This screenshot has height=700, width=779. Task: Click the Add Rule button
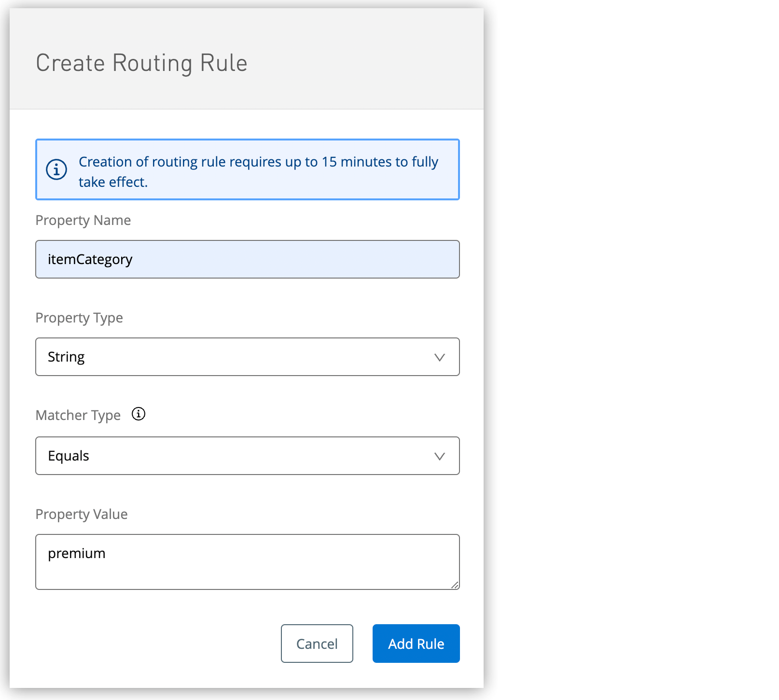coord(416,644)
